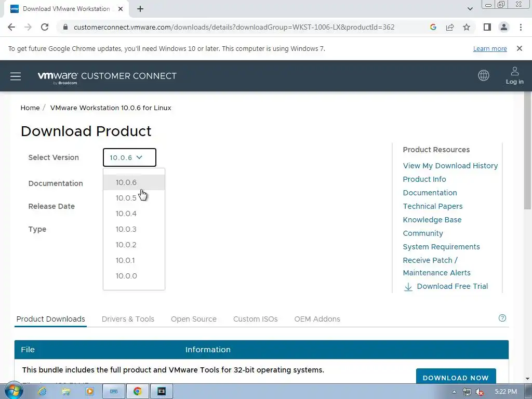Open the Product Info link
532x399 pixels.
pos(424,179)
